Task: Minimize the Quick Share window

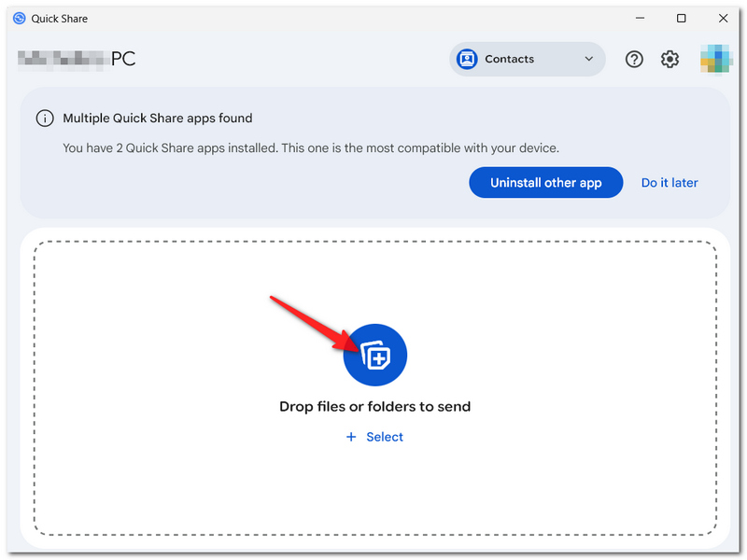Action: (640, 18)
